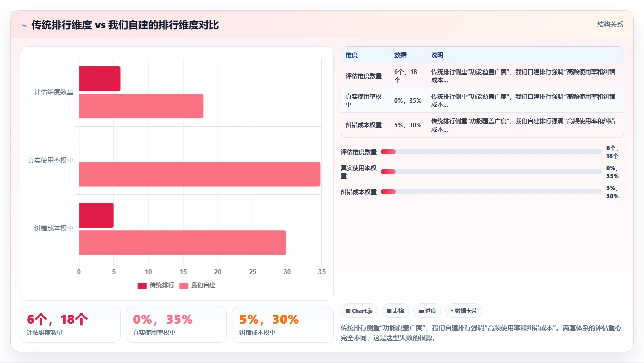Click the 真实使用率权重 table row name
The height and width of the screenshot is (363, 644).
pyautogui.click(x=364, y=101)
